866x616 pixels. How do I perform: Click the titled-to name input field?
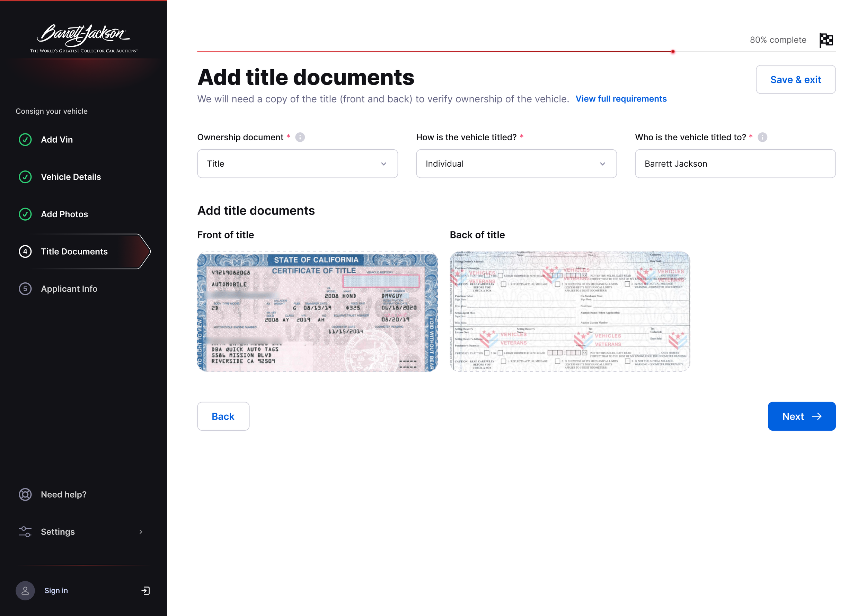[x=735, y=164]
